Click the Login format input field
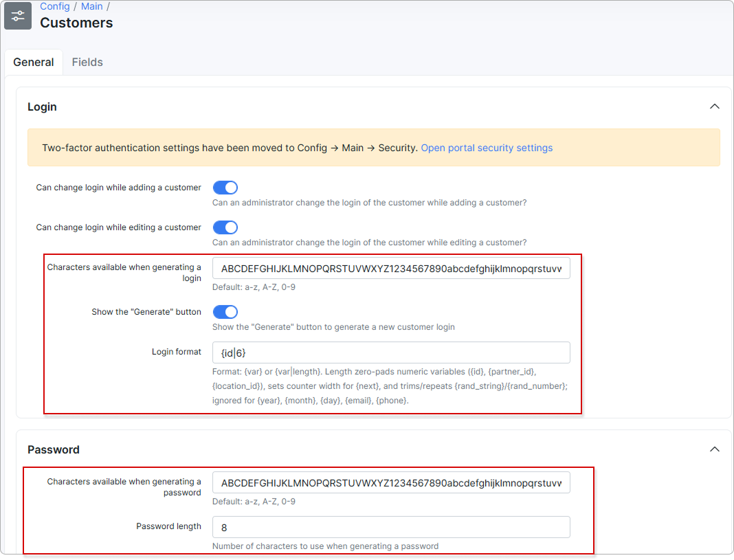 [391, 352]
